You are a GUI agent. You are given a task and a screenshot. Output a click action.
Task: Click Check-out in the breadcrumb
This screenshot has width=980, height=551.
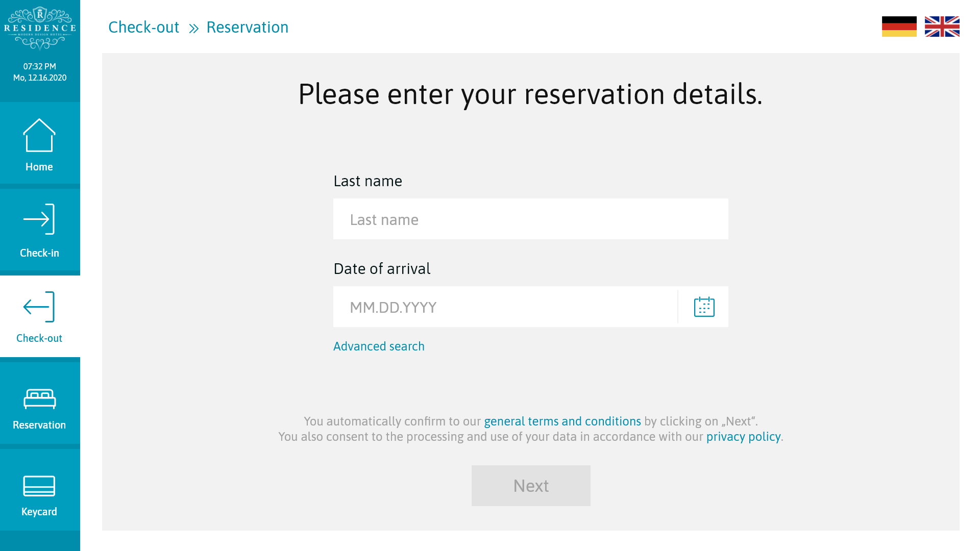pyautogui.click(x=143, y=27)
